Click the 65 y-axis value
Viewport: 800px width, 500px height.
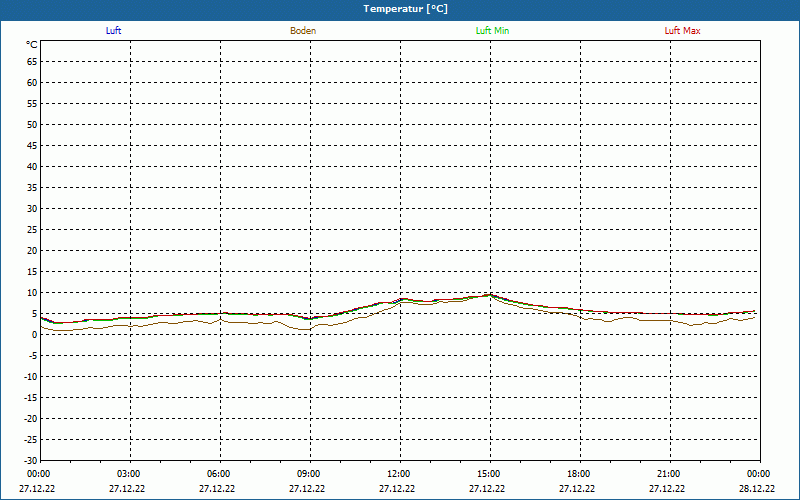click(32, 62)
